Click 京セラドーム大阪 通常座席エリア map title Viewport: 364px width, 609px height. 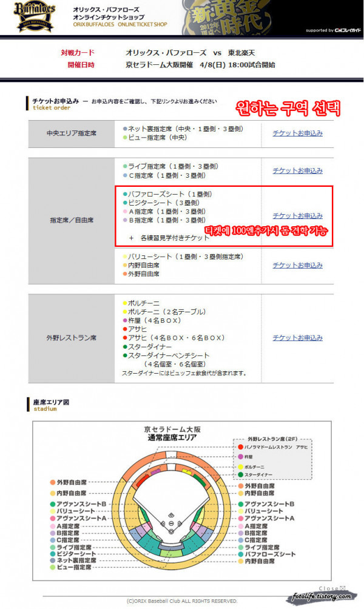[172, 434]
